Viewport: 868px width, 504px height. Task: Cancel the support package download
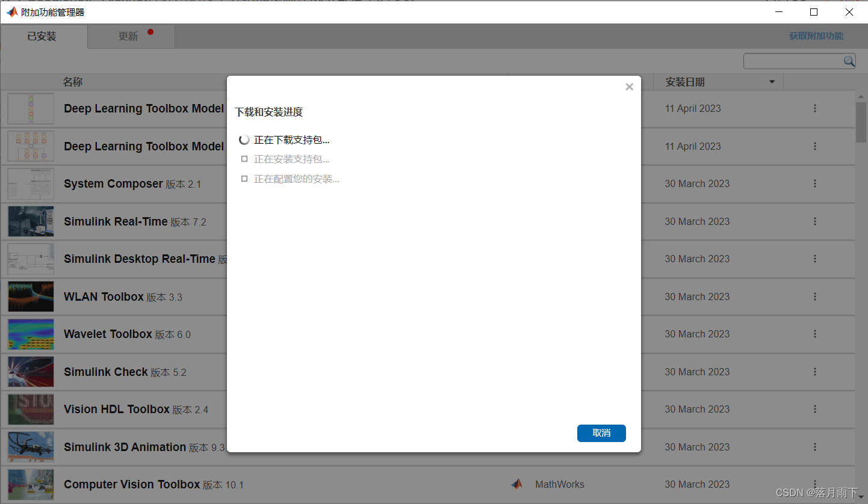point(601,433)
